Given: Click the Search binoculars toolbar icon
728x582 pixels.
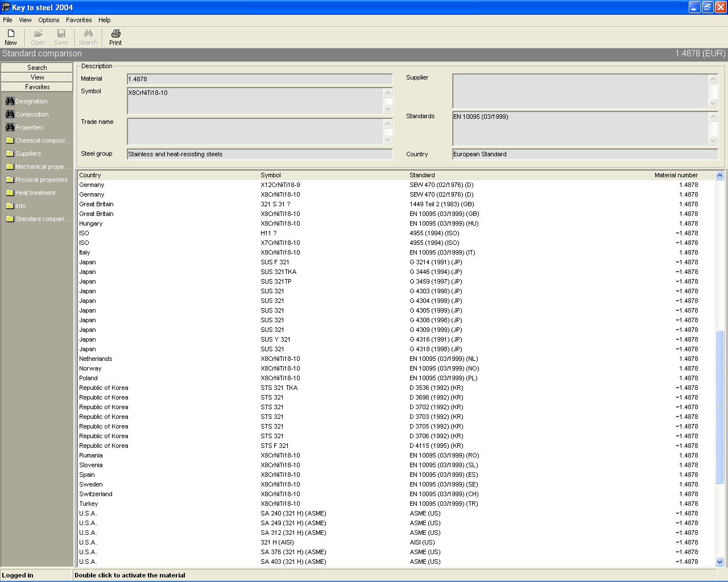Looking at the screenshot, I should coord(88,38).
